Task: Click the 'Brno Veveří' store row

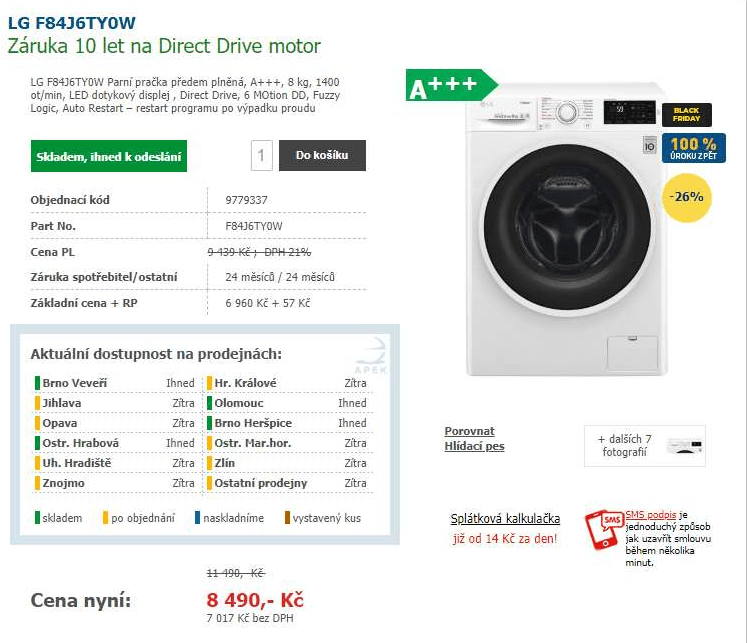Action: [x=115, y=383]
